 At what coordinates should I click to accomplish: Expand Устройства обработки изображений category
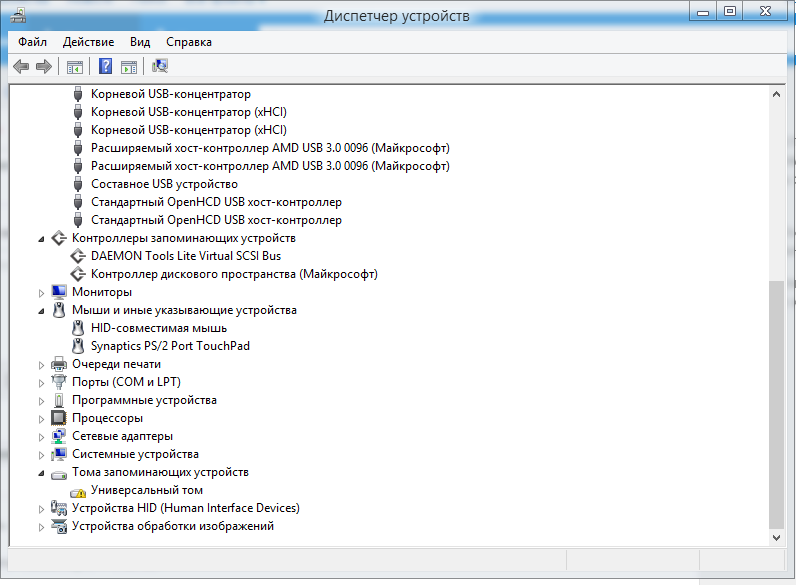[41, 528]
